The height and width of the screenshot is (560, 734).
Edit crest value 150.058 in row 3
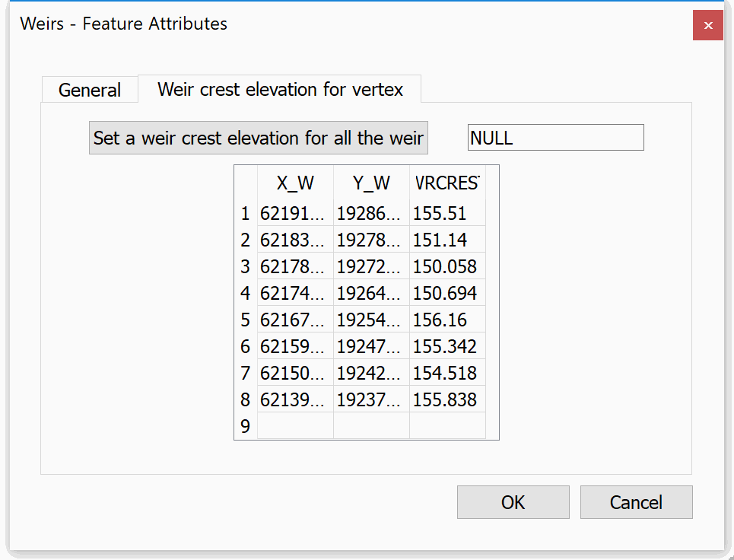(447, 267)
